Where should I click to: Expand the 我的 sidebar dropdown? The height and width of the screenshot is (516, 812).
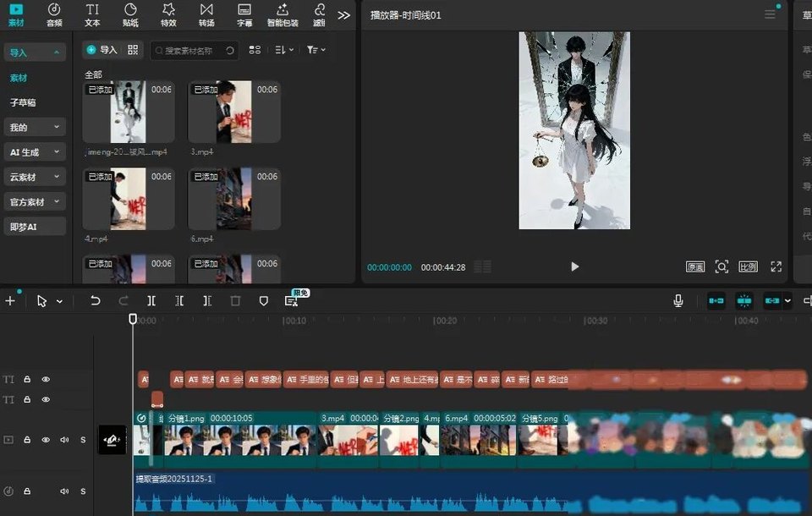(x=35, y=127)
